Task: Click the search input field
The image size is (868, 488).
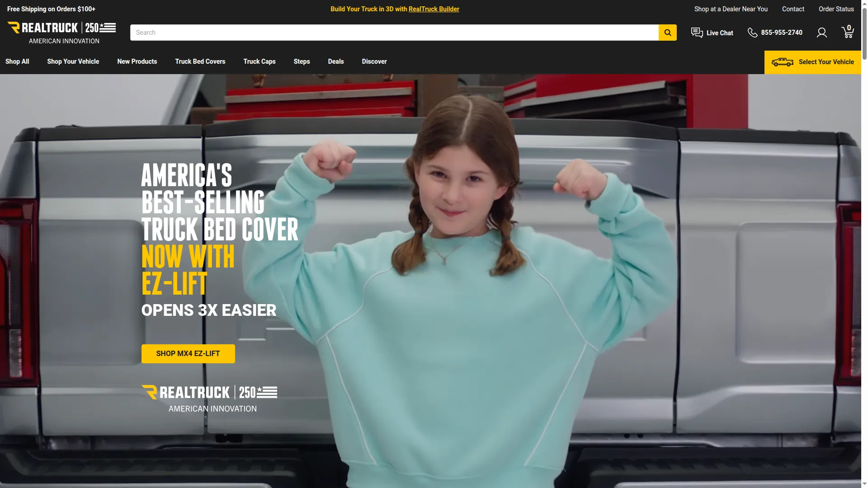Action: (394, 33)
